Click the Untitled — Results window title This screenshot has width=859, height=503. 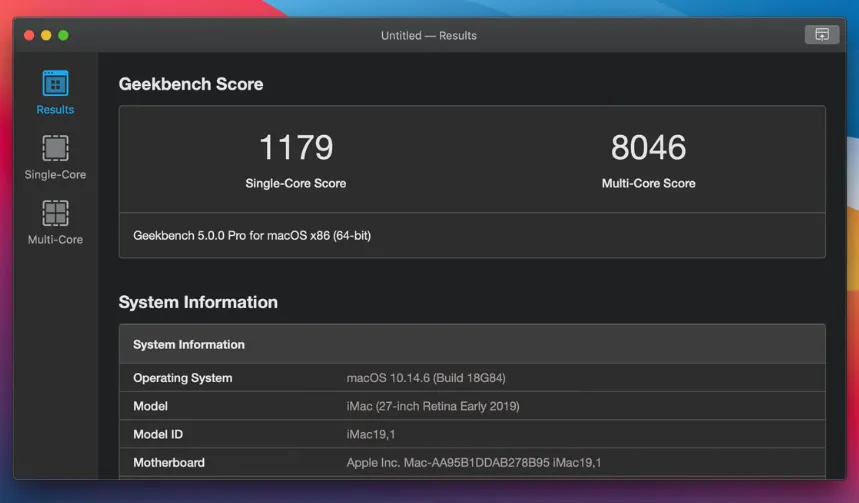[x=429, y=36]
